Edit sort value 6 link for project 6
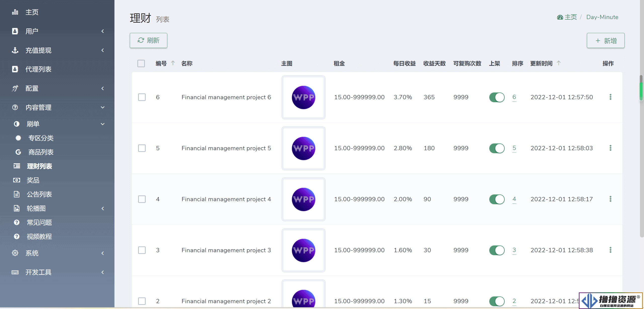This screenshot has width=644, height=309. point(514,97)
